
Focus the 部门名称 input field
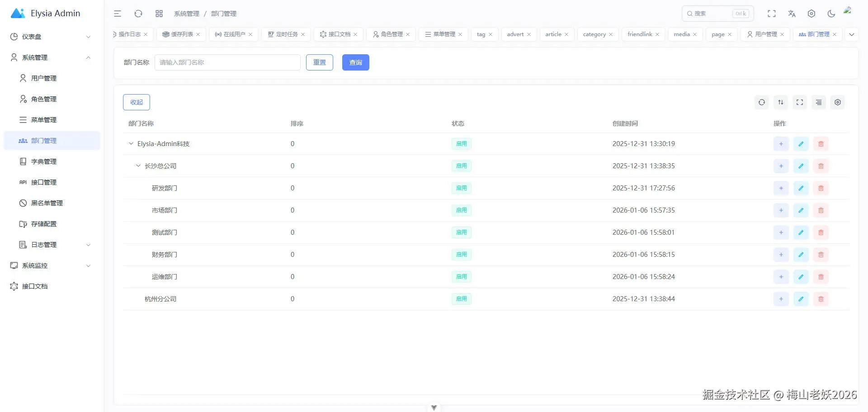[x=227, y=62]
